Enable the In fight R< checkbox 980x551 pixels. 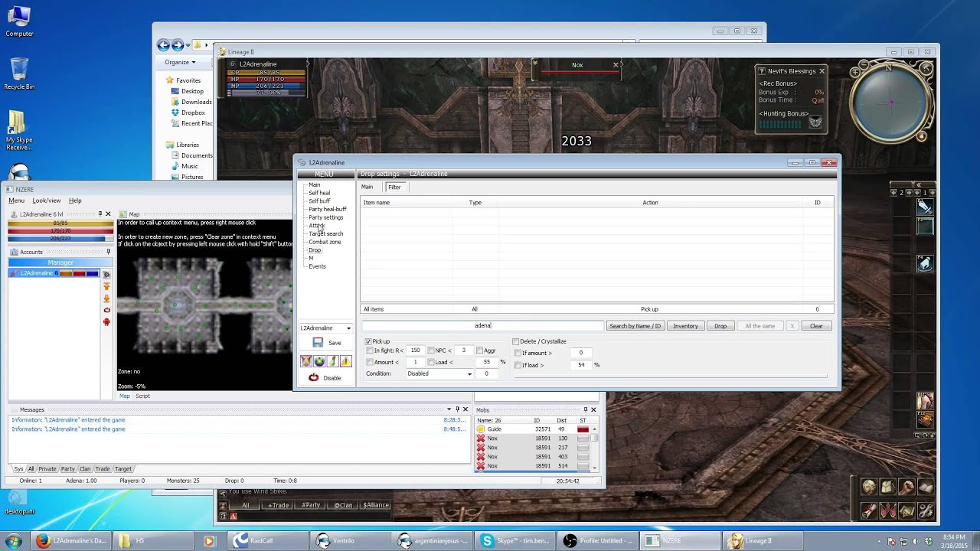370,350
